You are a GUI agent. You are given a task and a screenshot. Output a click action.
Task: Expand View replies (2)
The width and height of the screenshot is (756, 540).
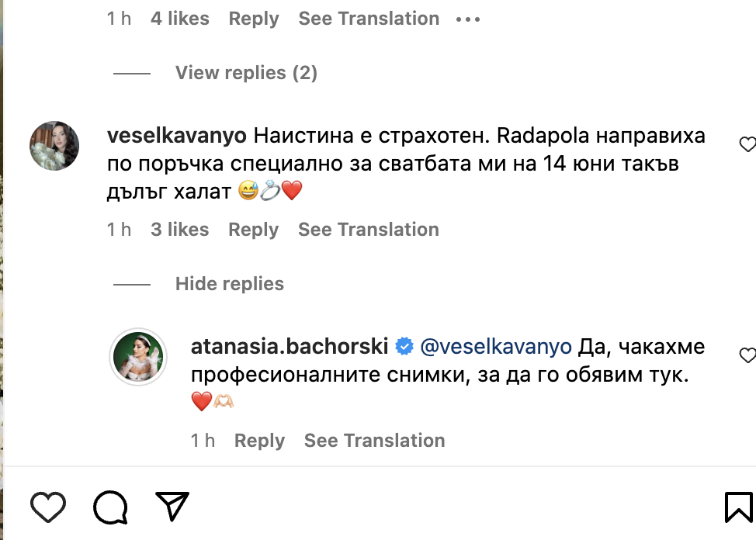click(246, 73)
